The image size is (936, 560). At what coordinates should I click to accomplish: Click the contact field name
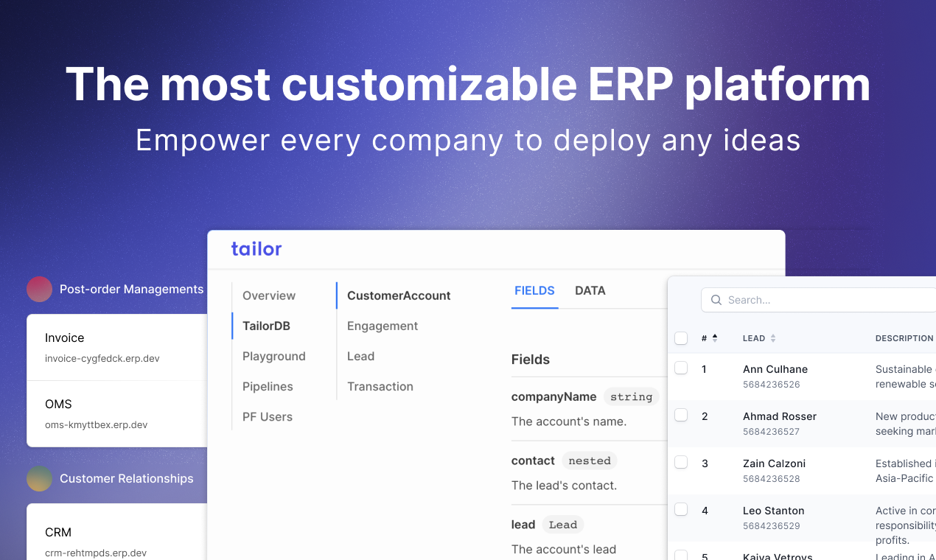click(x=533, y=461)
